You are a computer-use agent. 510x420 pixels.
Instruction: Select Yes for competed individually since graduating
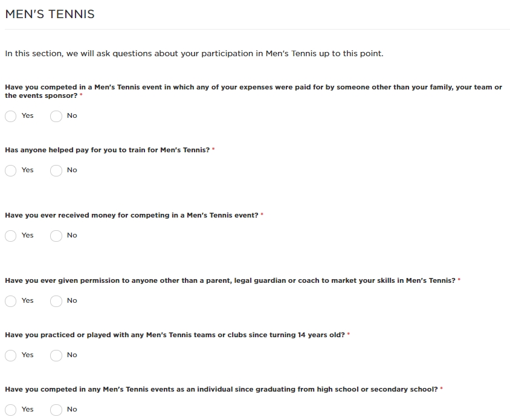coord(11,410)
